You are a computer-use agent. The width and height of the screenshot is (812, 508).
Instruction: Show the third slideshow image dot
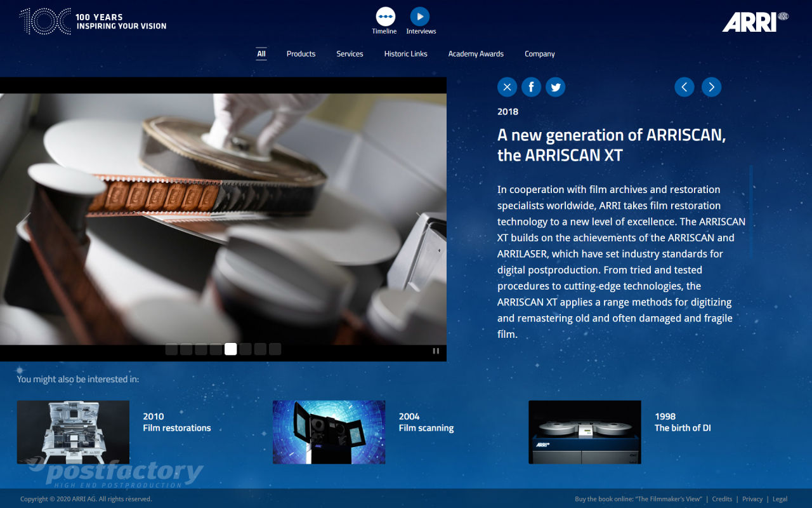pyautogui.click(x=201, y=349)
